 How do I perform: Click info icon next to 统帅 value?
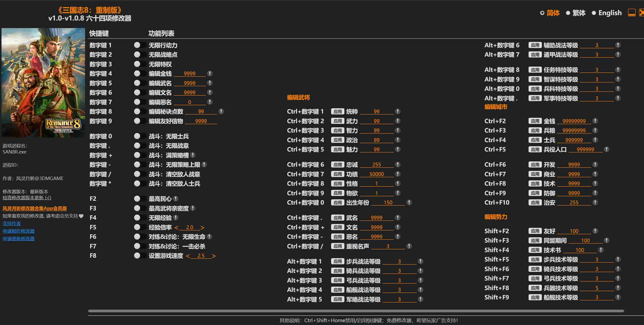397,112
